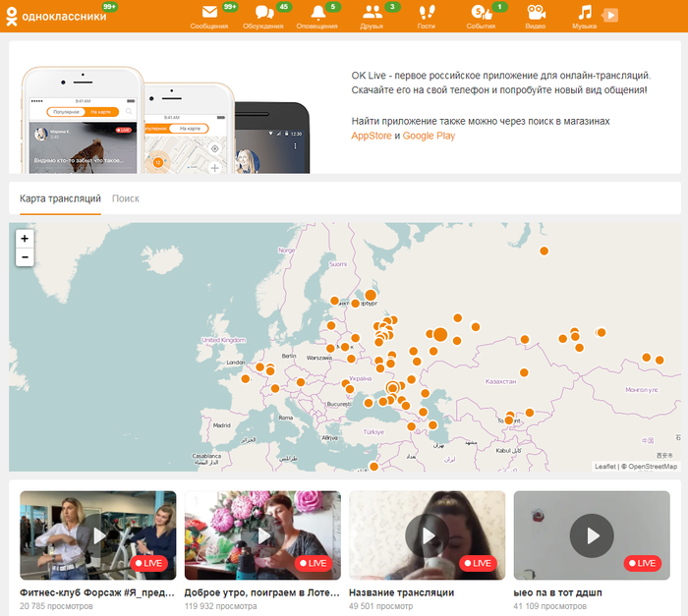Open the Друзья people icon

coord(372,13)
